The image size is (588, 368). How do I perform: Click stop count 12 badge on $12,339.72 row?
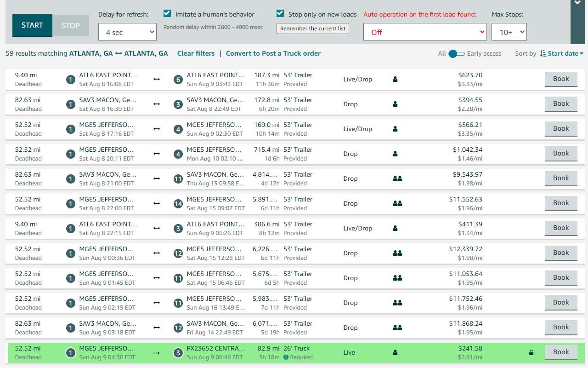(x=178, y=253)
